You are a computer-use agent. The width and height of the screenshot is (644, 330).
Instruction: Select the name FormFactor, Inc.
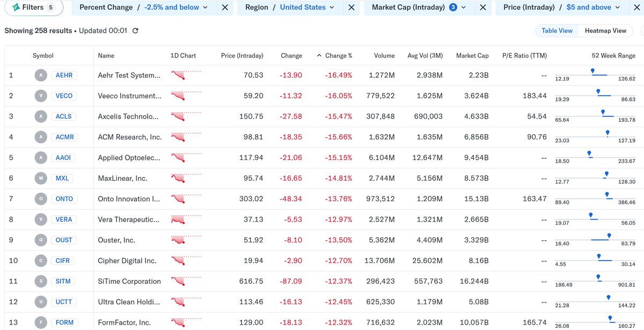125,322
